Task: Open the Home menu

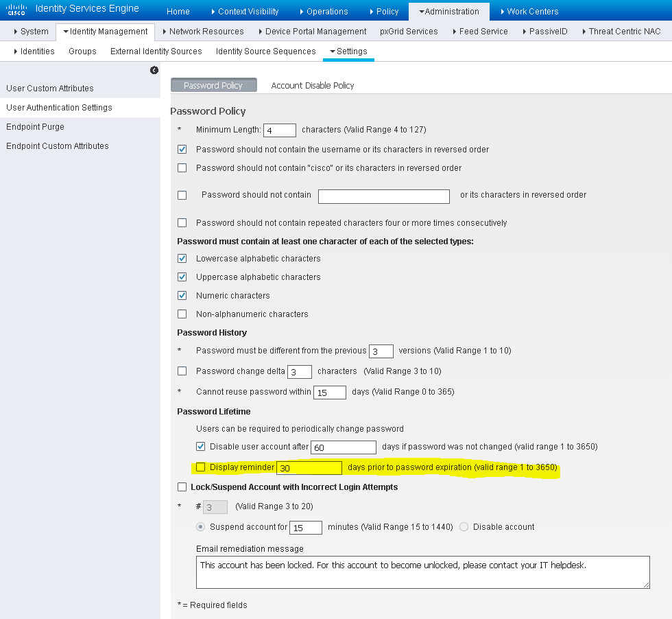Action: (x=178, y=12)
